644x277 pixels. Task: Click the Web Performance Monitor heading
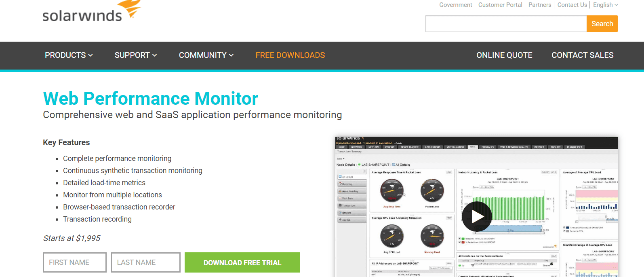coord(151,98)
